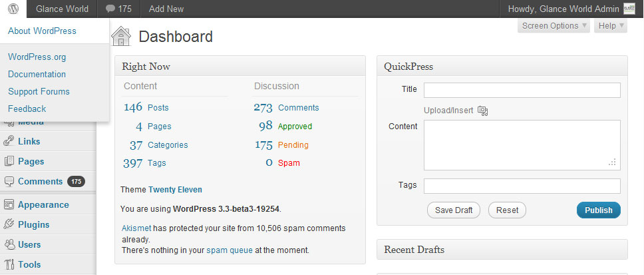Image resolution: width=644 pixels, height=275 pixels.
Task: Click the 397 tags count
Action: [133, 163]
